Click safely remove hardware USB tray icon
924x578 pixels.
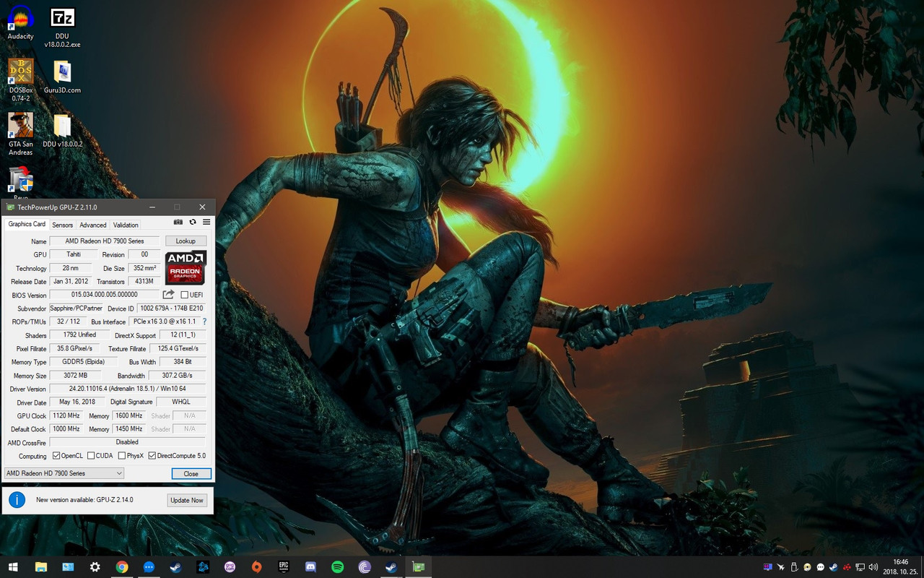(794, 567)
